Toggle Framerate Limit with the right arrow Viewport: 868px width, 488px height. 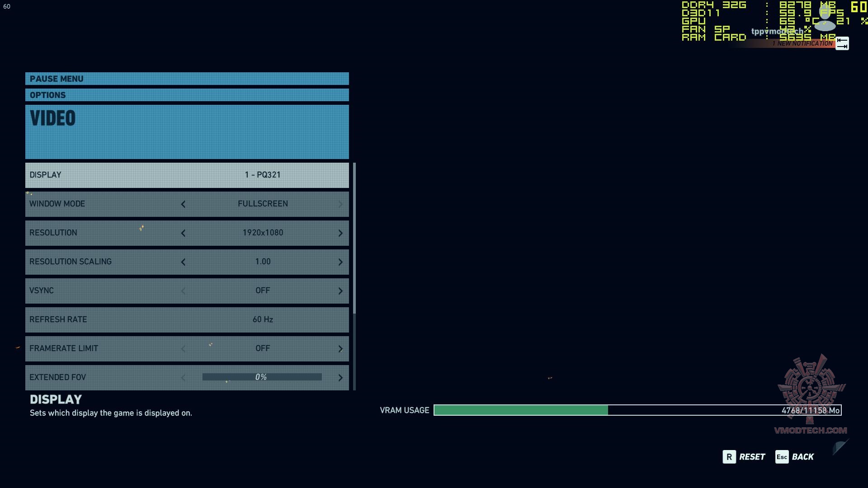pos(340,349)
